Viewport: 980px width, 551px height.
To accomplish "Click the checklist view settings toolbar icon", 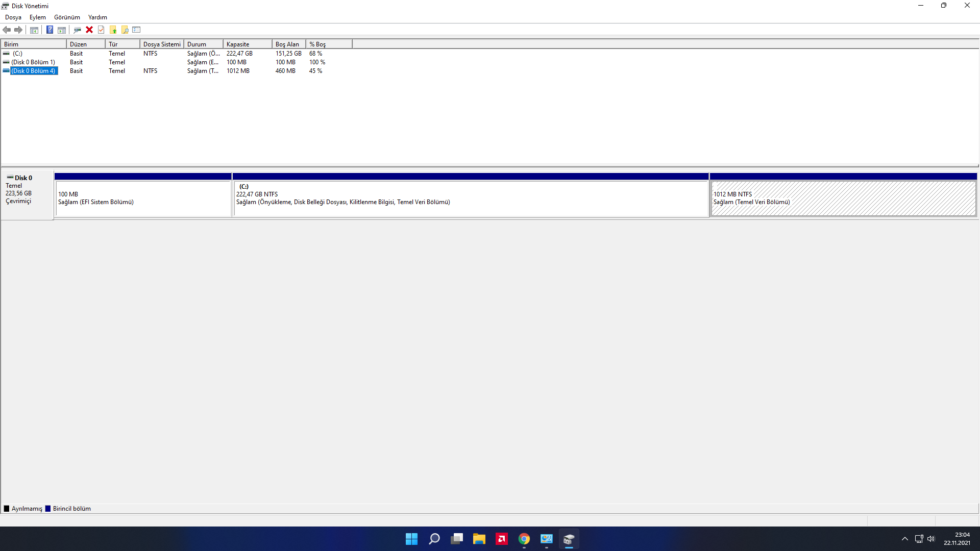I will [136, 30].
